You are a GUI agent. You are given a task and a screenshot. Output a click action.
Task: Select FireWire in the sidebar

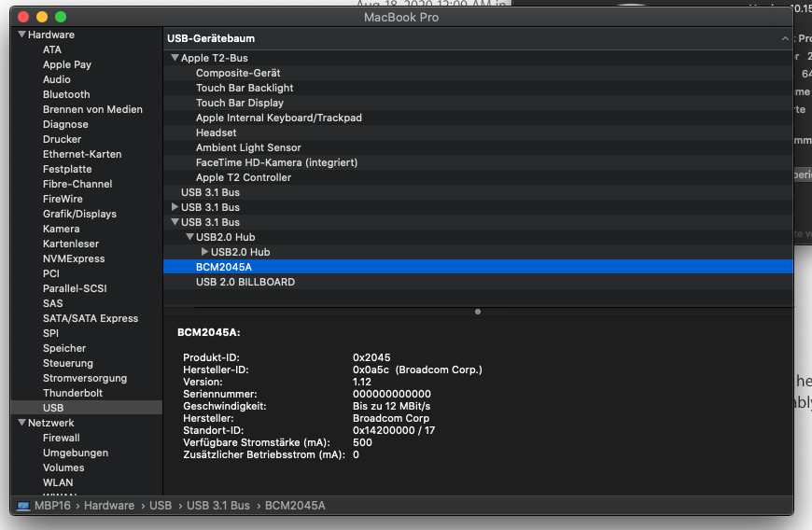click(63, 200)
